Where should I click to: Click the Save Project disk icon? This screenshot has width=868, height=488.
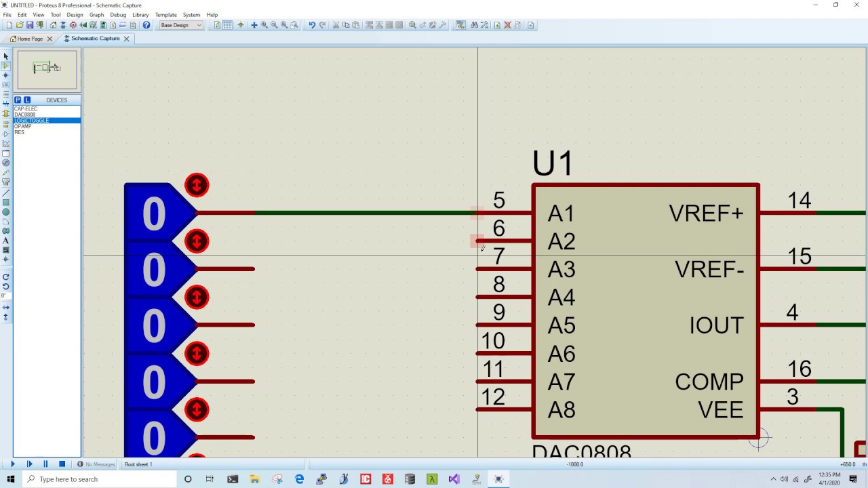[29, 25]
